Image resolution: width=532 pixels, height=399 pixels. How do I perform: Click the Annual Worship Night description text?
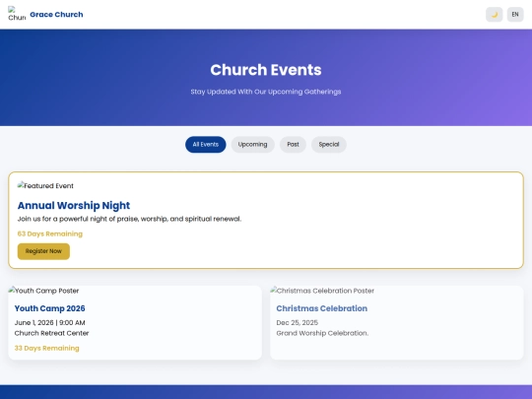129,219
